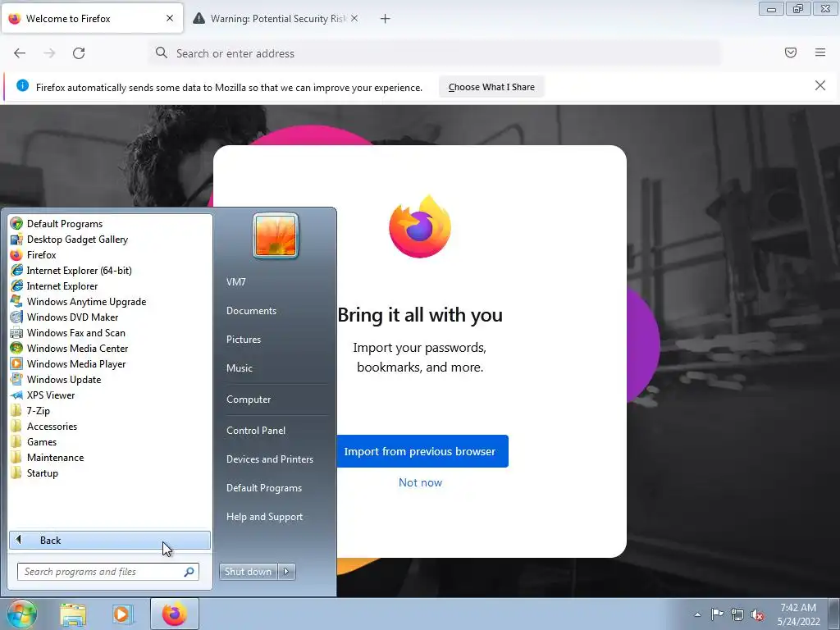This screenshot has width=840, height=630.
Task: Open the Action Center flag icon
Action: tap(717, 614)
